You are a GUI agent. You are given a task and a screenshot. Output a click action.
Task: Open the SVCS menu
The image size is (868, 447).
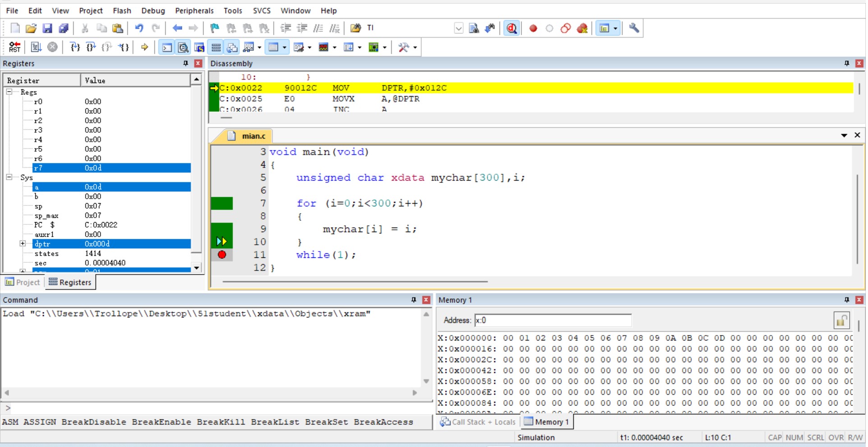point(262,10)
